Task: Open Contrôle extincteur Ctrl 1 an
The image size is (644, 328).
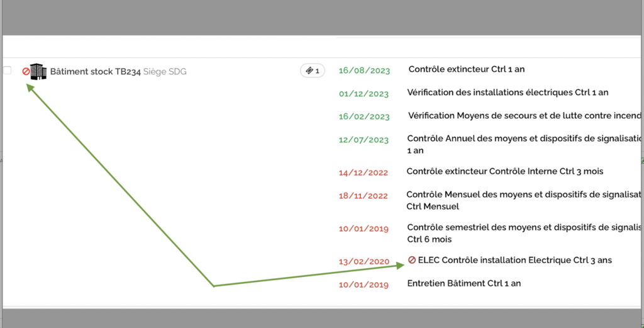Action: pos(466,69)
